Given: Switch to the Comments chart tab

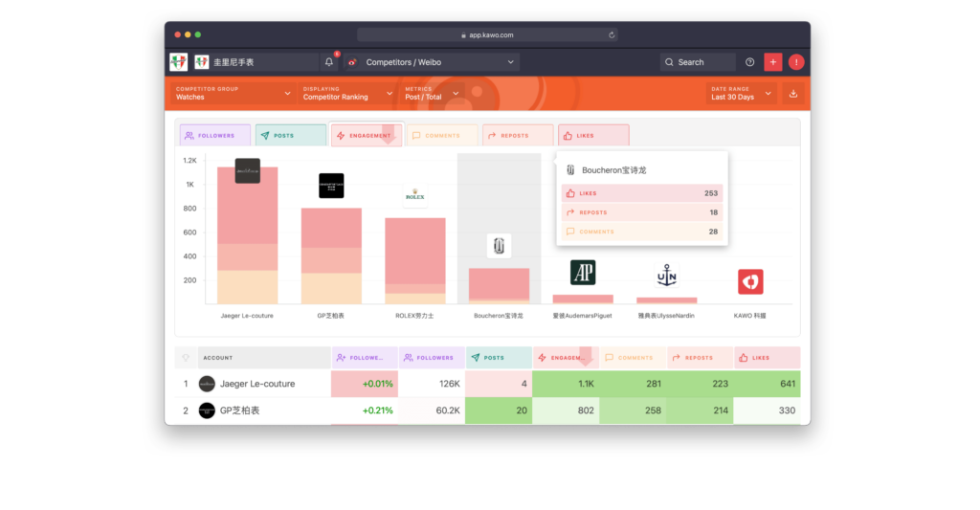Looking at the screenshot, I should [x=442, y=135].
